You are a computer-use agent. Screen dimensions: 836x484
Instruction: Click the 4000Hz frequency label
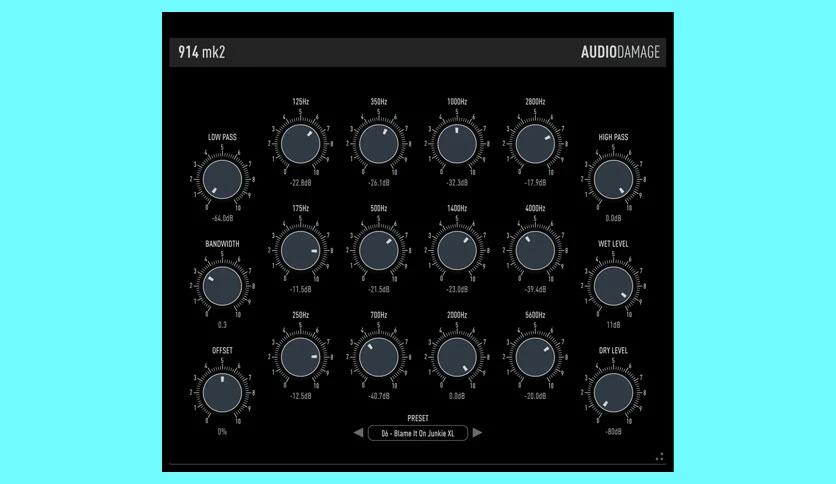pos(535,208)
